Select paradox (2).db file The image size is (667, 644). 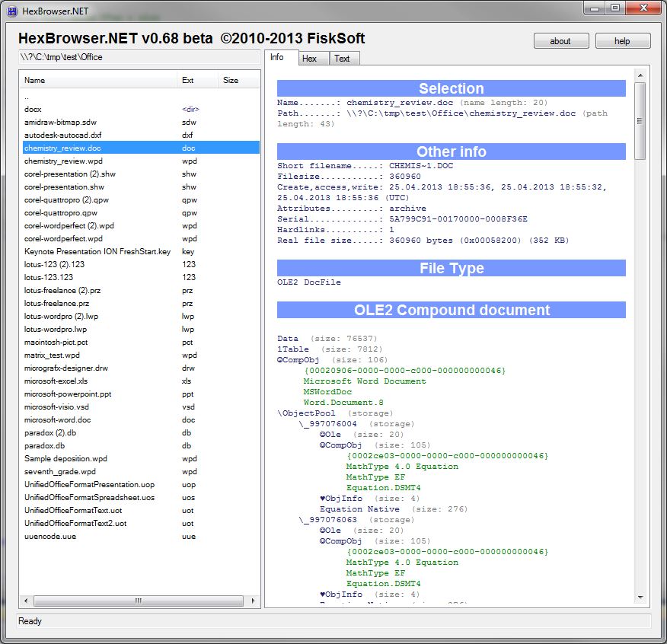tap(141, 432)
